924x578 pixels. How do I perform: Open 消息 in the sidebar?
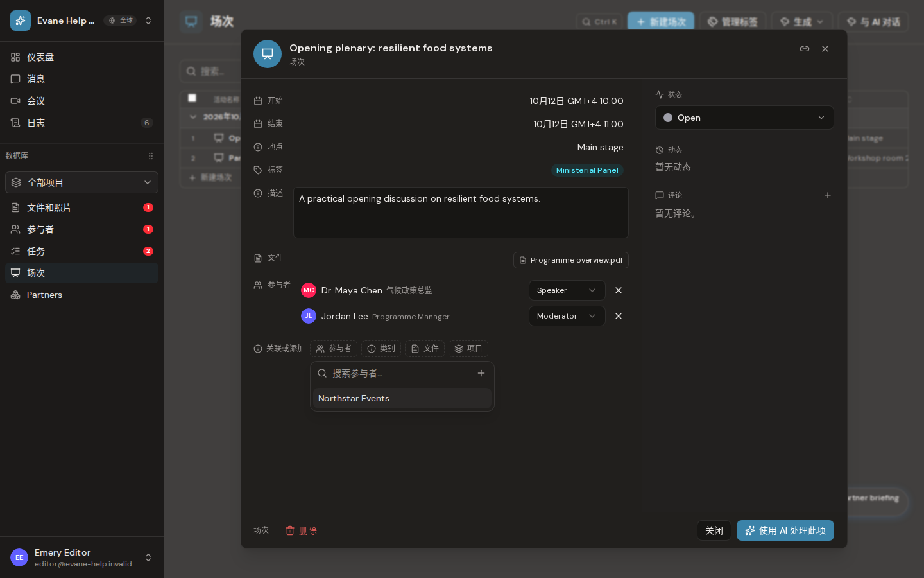pyautogui.click(x=81, y=79)
